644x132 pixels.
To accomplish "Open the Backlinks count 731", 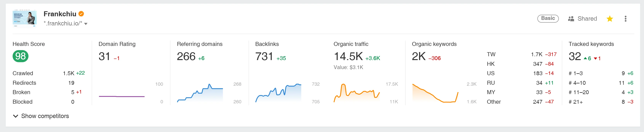I will [x=264, y=56].
